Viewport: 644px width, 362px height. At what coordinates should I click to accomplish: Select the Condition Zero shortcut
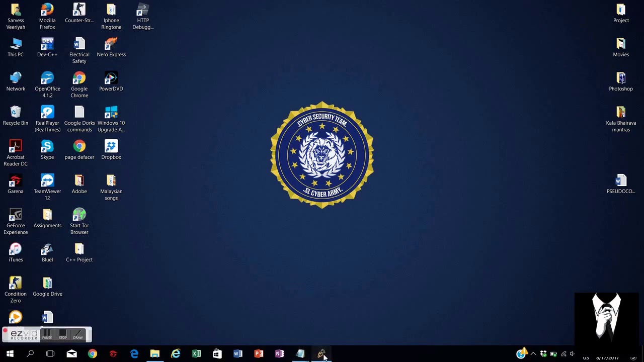(16, 290)
